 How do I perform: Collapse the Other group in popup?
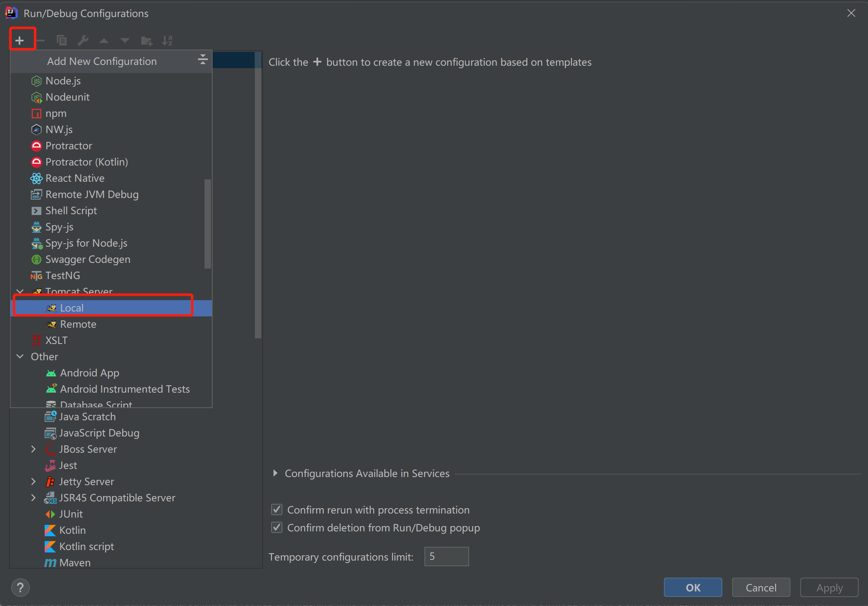[20, 356]
